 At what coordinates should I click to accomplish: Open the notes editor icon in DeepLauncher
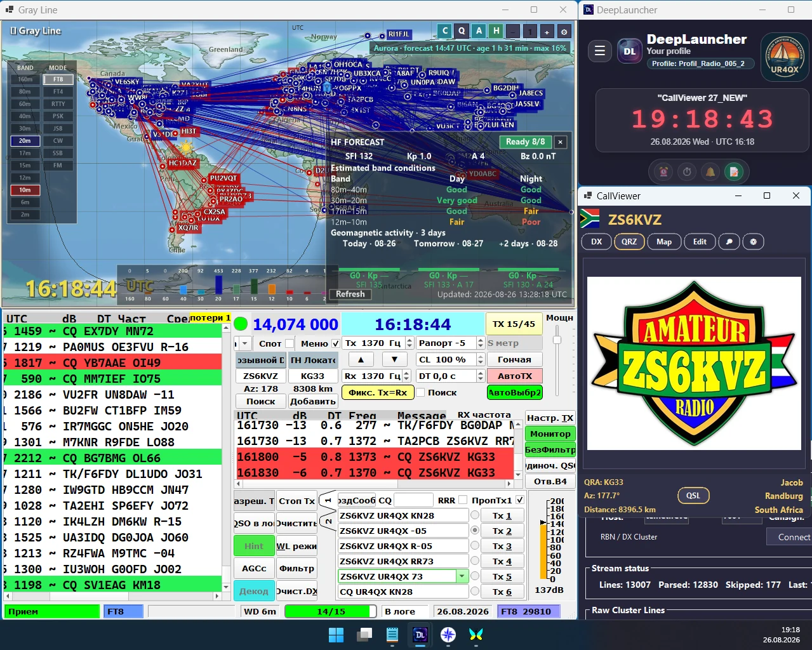click(734, 171)
